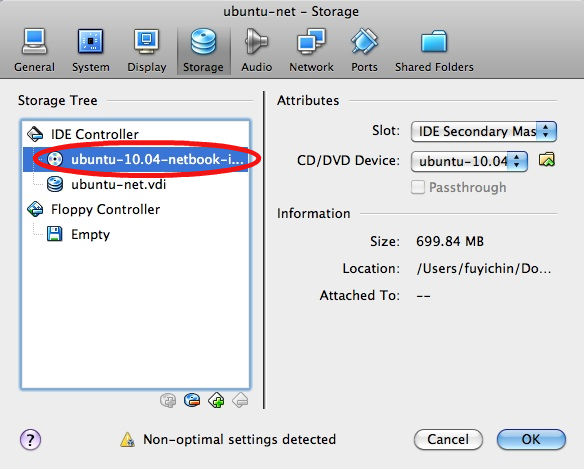Click the 699.84 MB size value
This screenshot has width=584, height=469.
[450, 241]
